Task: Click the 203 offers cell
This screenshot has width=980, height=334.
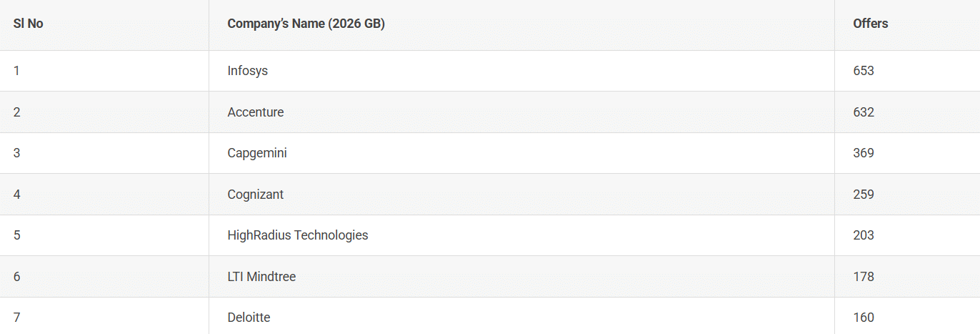Action: coord(864,235)
